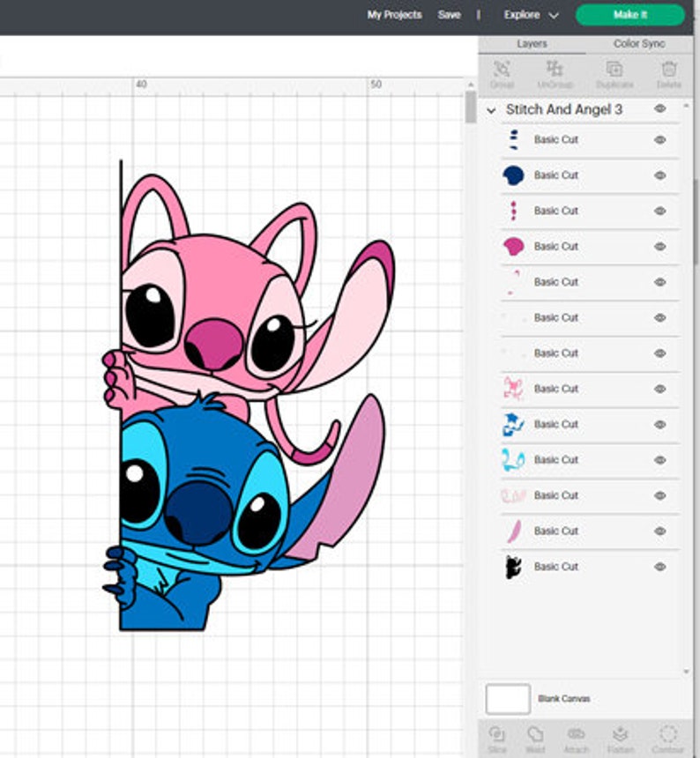The height and width of the screenshot is (758, 700).
Task: Select the pink ear-shaped layer thumbnail
Action: 514,531
